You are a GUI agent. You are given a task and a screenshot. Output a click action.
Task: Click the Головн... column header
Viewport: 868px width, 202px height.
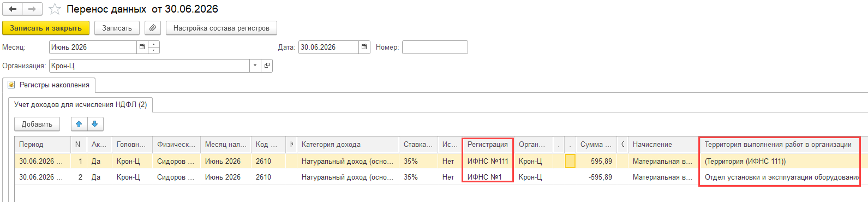point(132,145)
